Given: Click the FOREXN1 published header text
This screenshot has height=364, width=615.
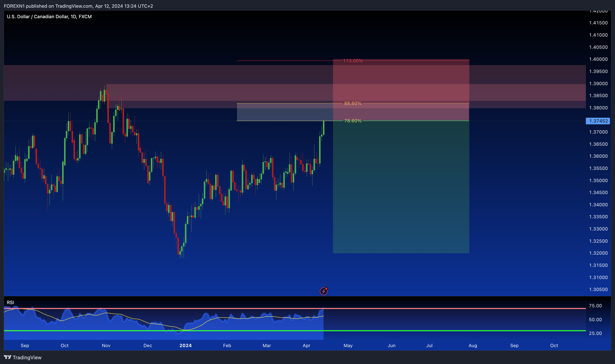Looking at the screenshot, I should coord(78,6).
